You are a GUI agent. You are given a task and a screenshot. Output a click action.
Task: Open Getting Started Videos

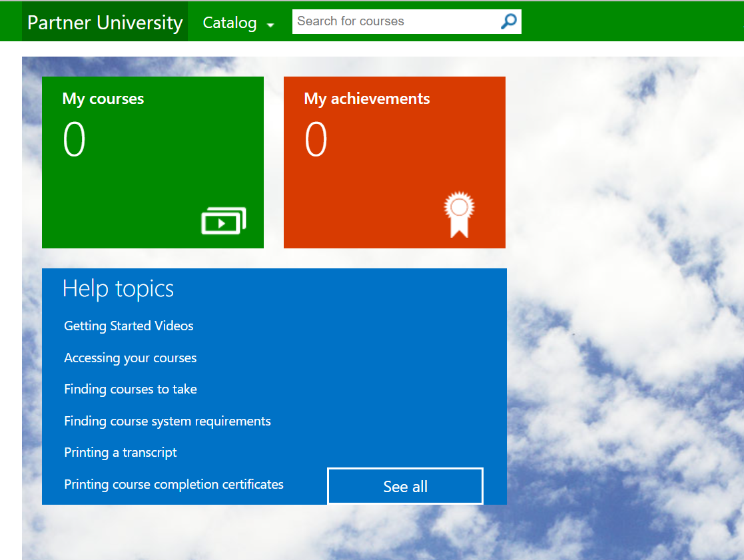pos(129,326)
